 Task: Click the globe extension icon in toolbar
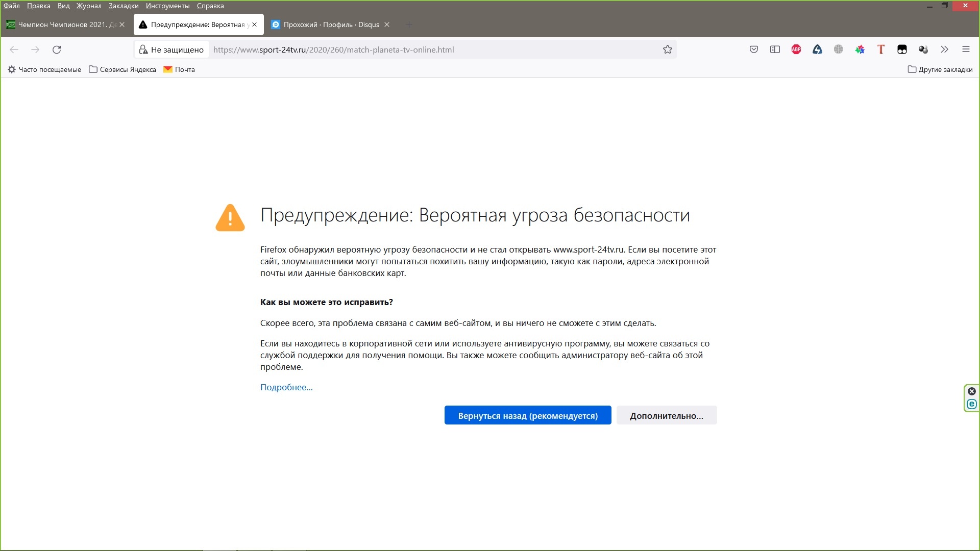pyautogui.click(x=838, y=49)
